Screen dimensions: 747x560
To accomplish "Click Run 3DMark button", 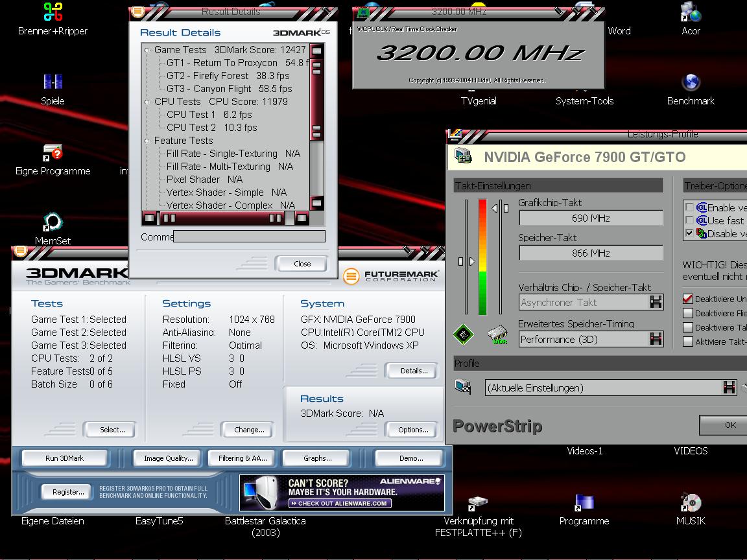I will [x=64, y=458].
